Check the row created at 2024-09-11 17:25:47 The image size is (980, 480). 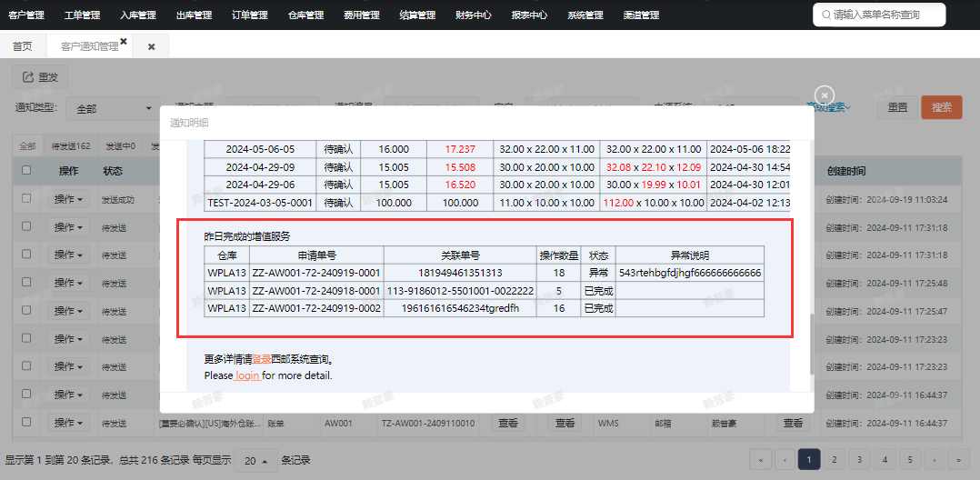[x=26, y=310]
